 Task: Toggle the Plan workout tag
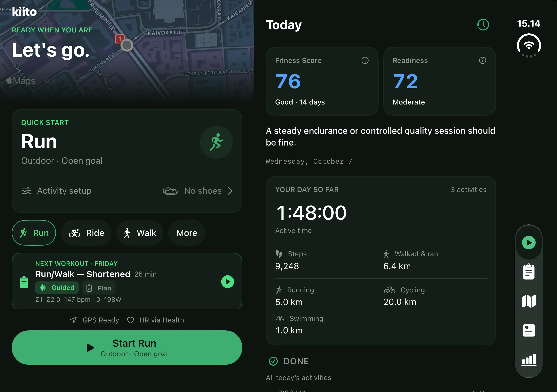click(x=98, y=288)
